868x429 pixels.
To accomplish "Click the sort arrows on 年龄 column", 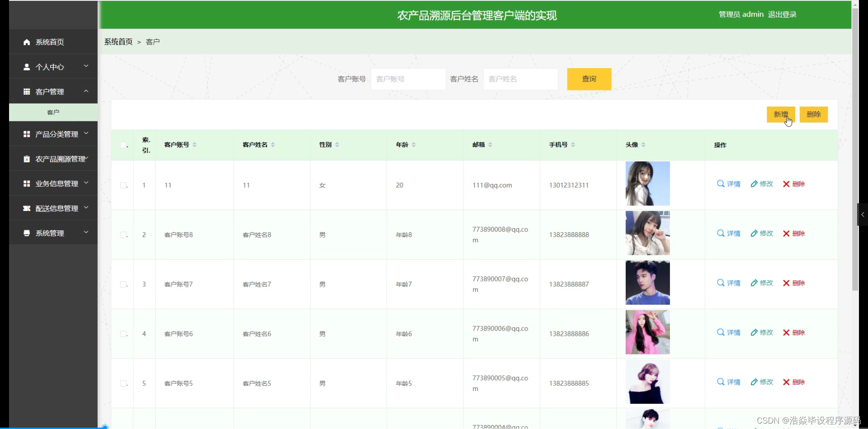I will tap(414, 145).
